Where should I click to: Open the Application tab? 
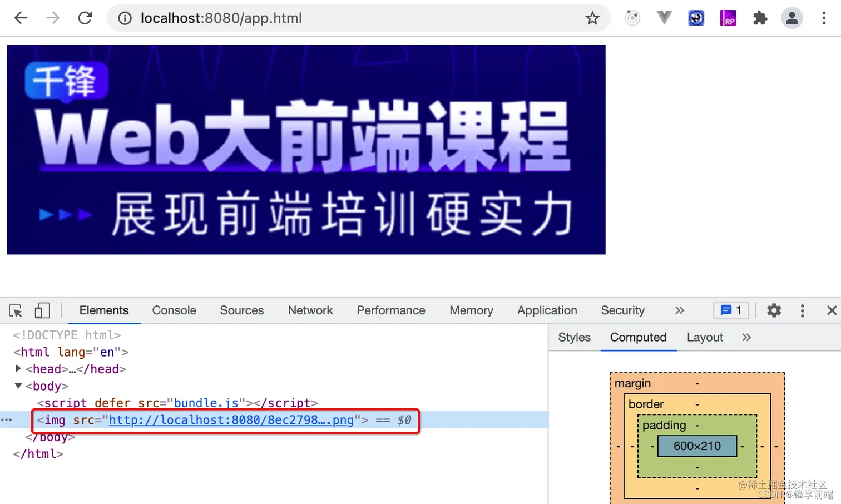pyautogui.click(x=547, y=310)
